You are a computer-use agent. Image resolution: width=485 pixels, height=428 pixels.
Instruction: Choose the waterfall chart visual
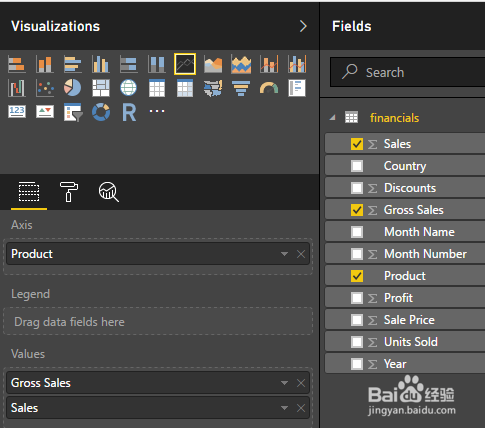tap(17, 88)
